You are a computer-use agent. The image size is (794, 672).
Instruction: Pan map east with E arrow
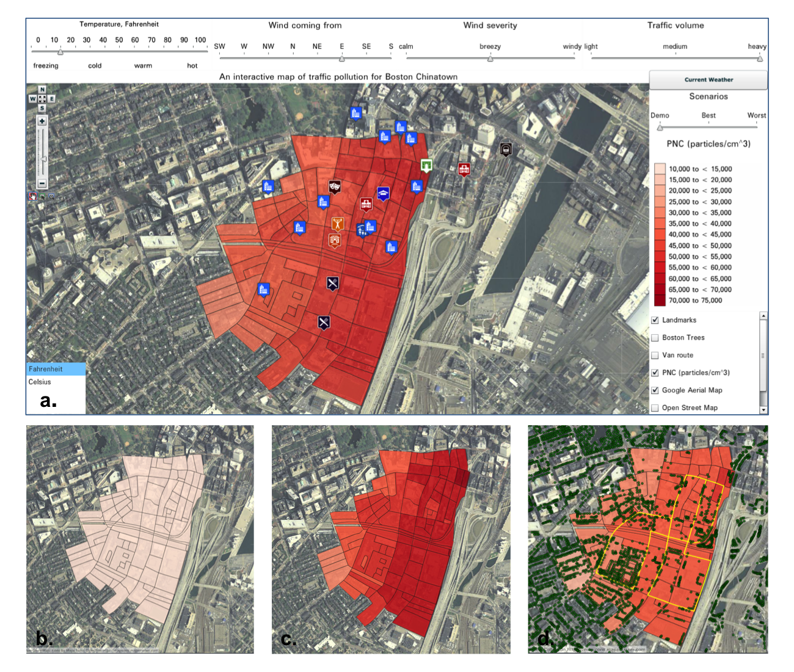pyautogui.click(x=51, y=98)
